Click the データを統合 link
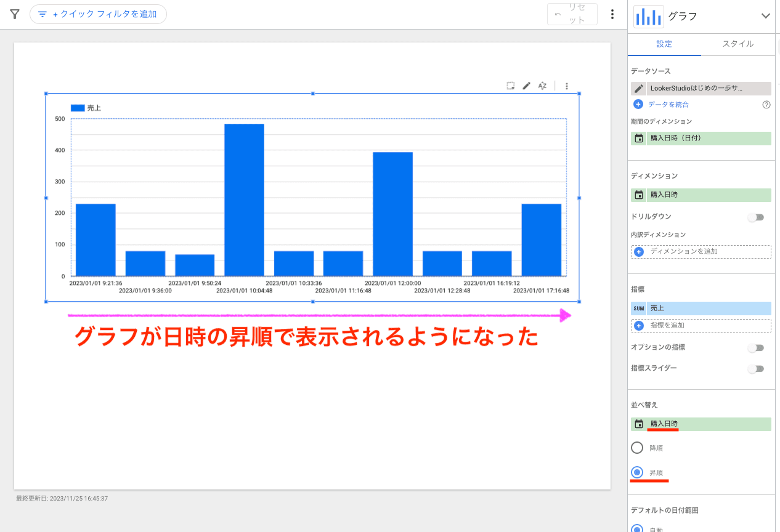This screenshot has height=532, width=780. click(x=670, y=105)
